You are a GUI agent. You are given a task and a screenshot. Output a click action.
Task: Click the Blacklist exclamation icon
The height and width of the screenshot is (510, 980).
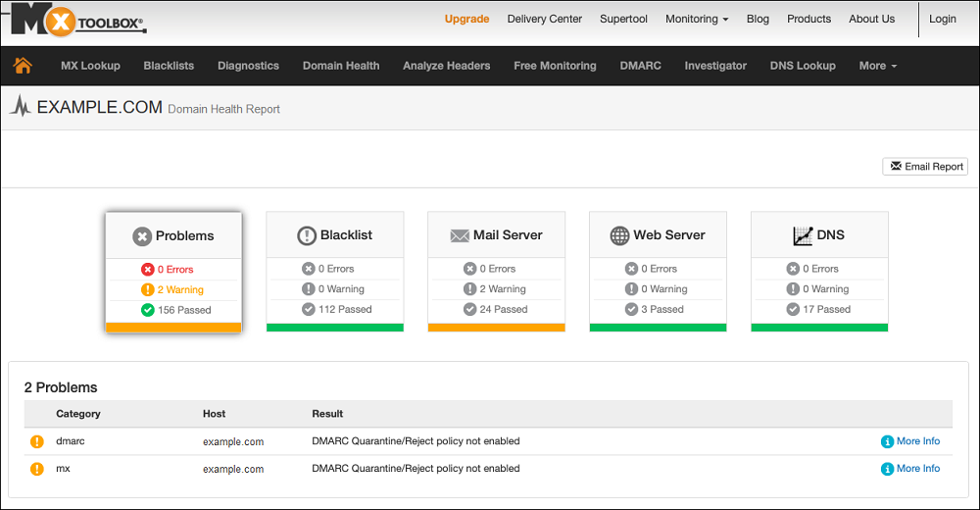(x=307, y=235)
